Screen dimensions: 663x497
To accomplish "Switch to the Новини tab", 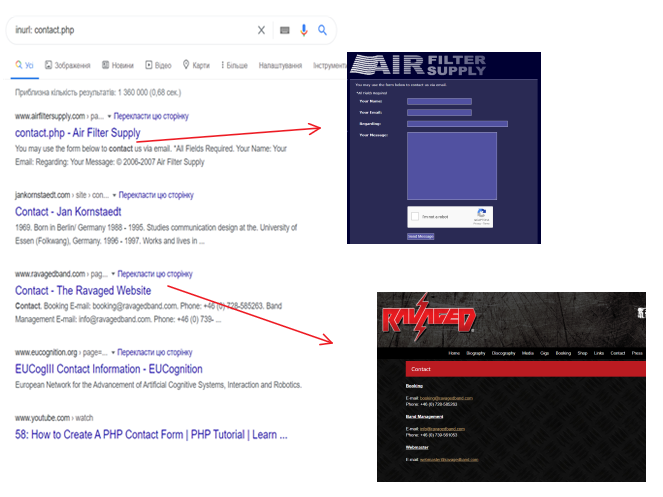I will [118, 65].
